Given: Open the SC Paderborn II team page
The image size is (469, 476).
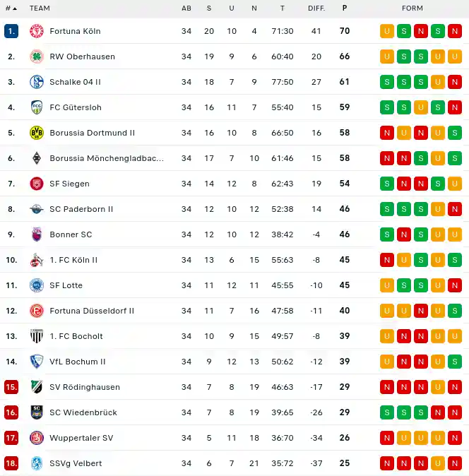Looking at the screenshot, I should 81,209.
